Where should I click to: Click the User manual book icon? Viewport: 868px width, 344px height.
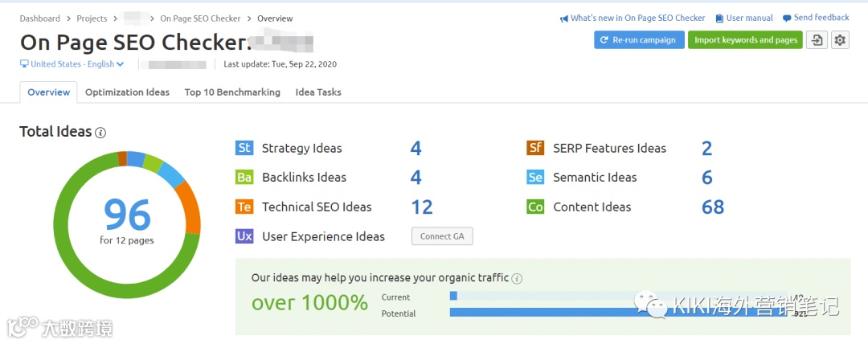(719, 18)
